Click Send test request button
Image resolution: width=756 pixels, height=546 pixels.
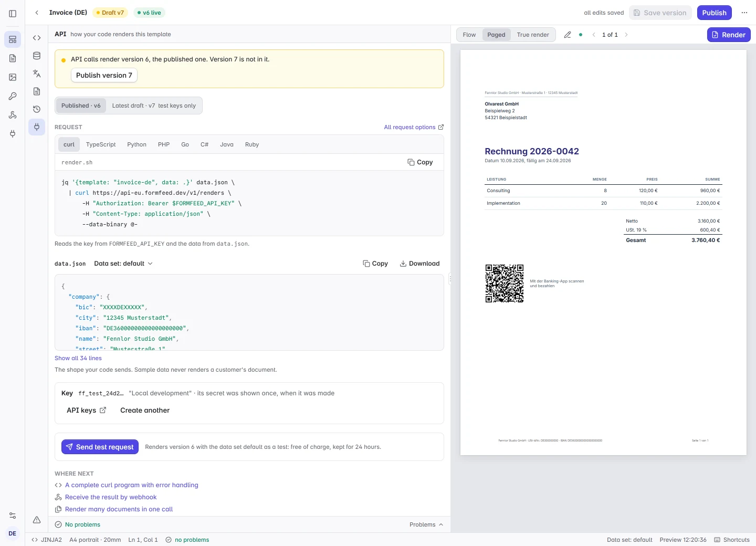[100, 447]
